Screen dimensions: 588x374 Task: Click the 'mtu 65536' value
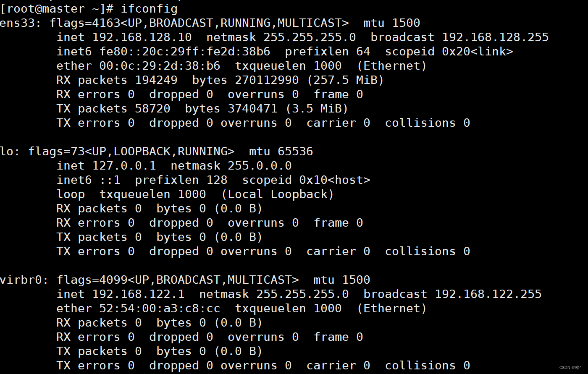coord(281,151)
